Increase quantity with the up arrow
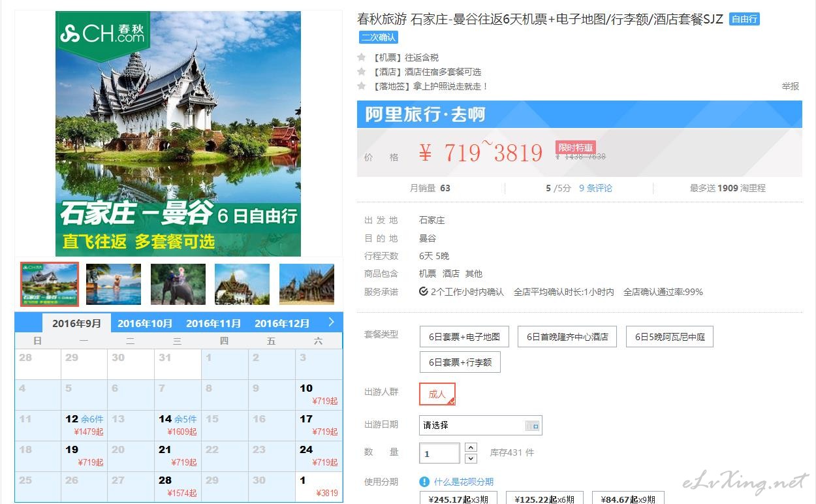The height and width of the screenshot is (504, 816). (471, 447)
